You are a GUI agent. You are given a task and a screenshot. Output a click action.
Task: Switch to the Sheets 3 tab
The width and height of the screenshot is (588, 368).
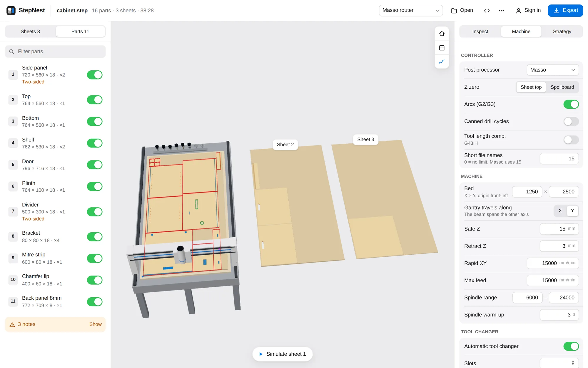point(30,32)
